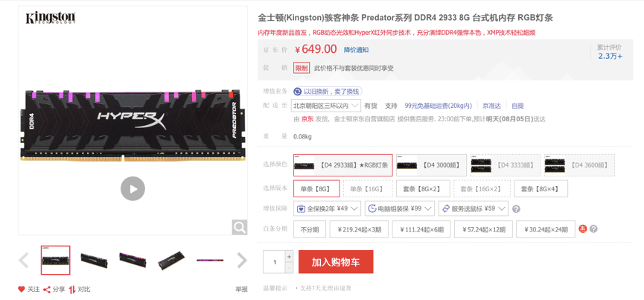The image size is (644, 300).
Task: Increase quantity with the plus stepper
Action: pyautogui.click(x=289, y=257)
